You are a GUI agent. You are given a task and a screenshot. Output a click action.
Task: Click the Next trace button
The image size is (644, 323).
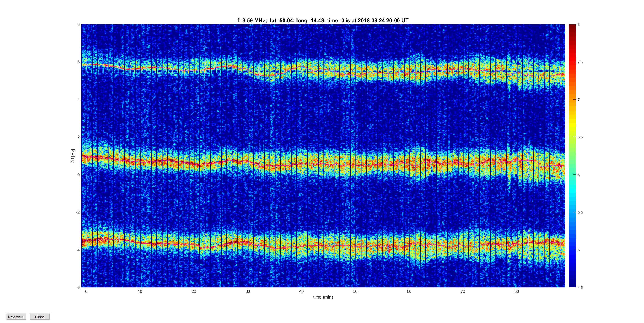point(16,317)
